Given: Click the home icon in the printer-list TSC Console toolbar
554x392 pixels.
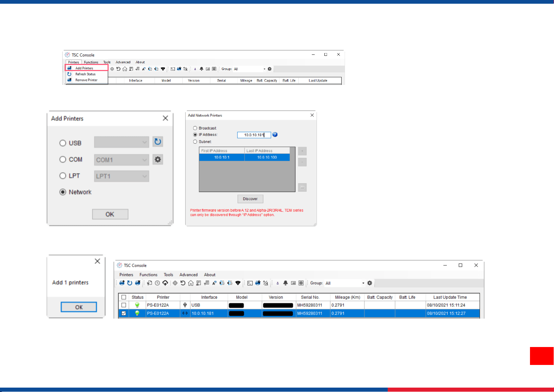Looking at the screenshot, I should [191, 283].
